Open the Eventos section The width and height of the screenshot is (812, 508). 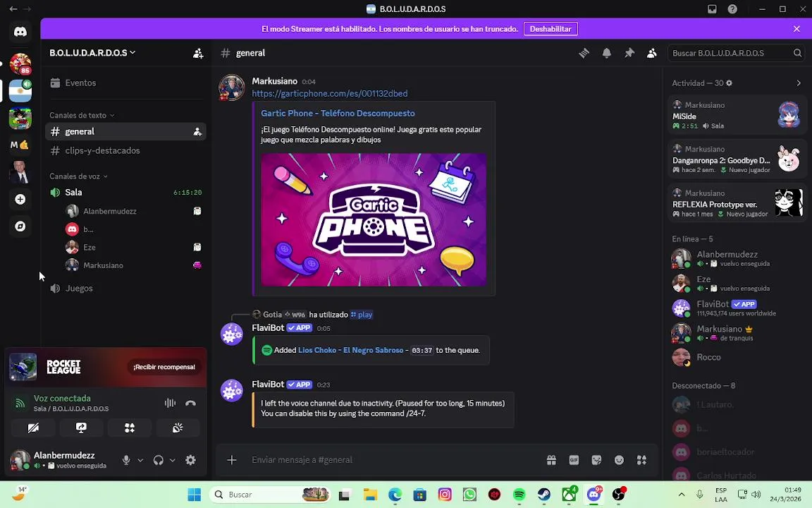pos(125,83)
